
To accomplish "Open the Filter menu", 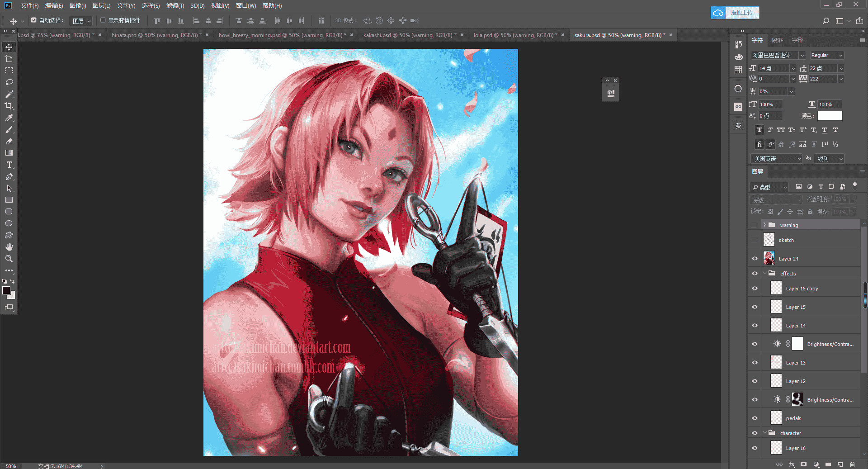I will coord(175,5).
